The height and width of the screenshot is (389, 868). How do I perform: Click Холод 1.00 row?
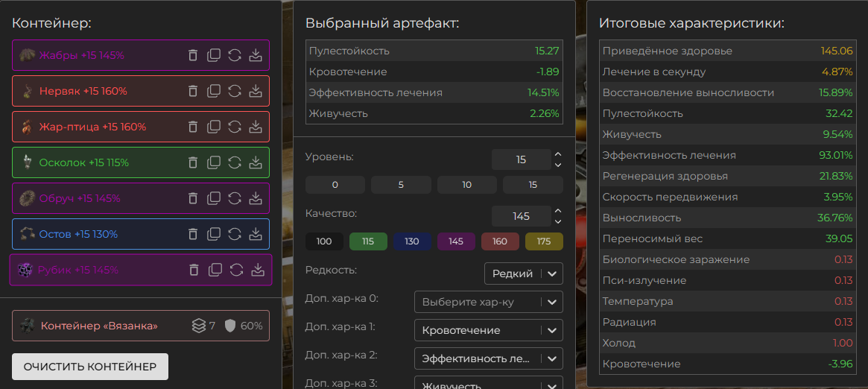click(727, 343)
